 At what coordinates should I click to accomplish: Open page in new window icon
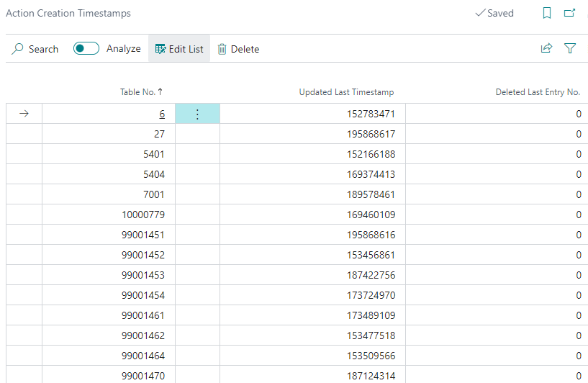570,13
